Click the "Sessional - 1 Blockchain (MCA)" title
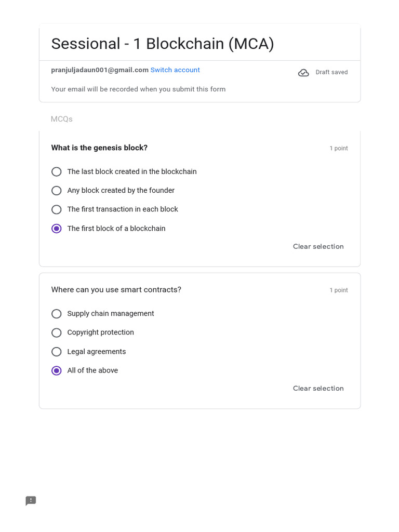The height and width of the screenshot is (532, 399). pos(162,44)
